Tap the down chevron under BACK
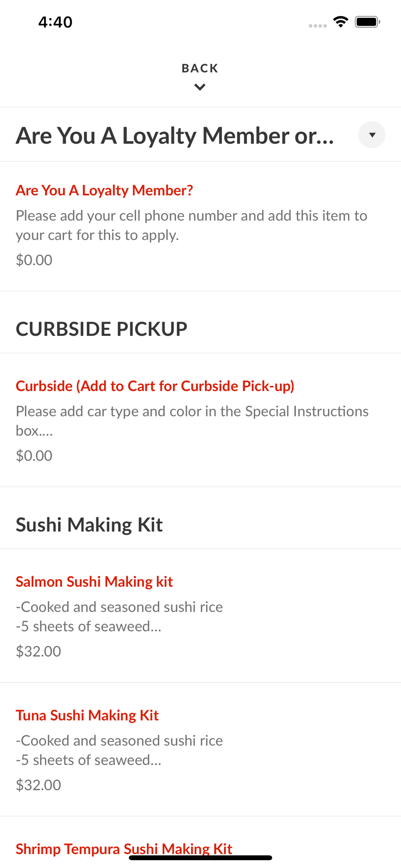401x868 pixels. pyautogui.click(x=200, y=87)
